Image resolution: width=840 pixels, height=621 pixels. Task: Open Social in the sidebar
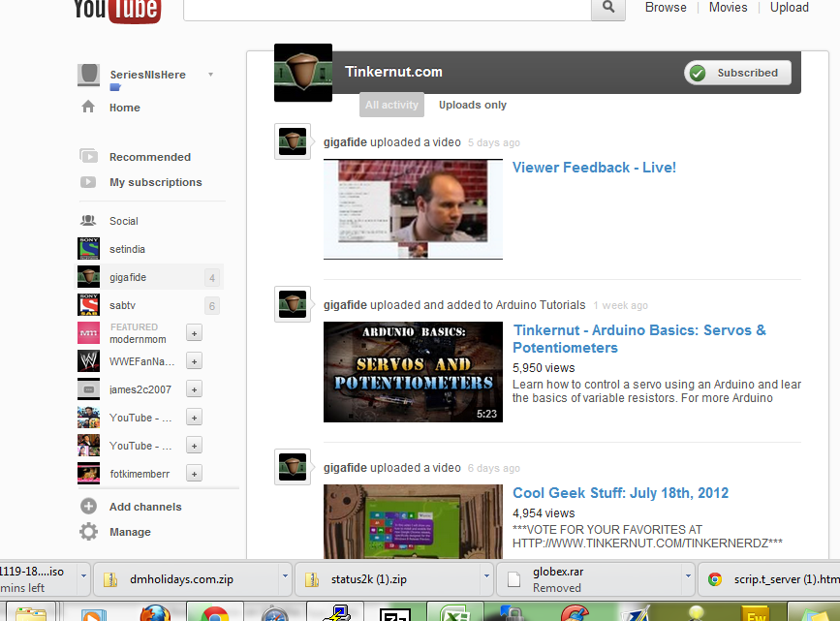pyautogui.click(x=124, y=221)
